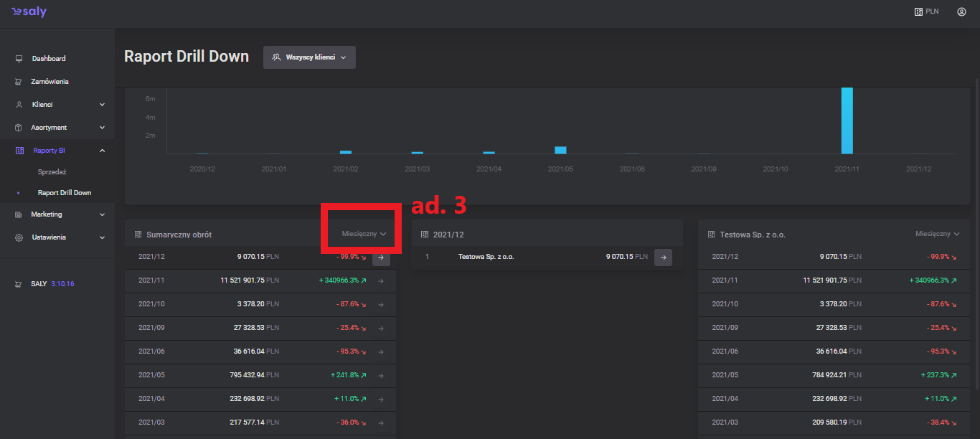Open the user account profile icon
Screen dimensions: 980x439
pos(961,11)
